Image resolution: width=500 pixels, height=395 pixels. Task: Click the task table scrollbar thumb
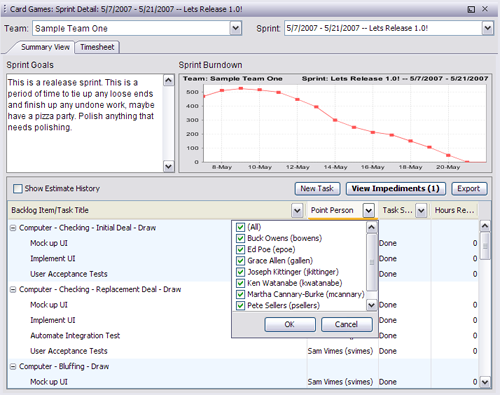tap(485, 246)
